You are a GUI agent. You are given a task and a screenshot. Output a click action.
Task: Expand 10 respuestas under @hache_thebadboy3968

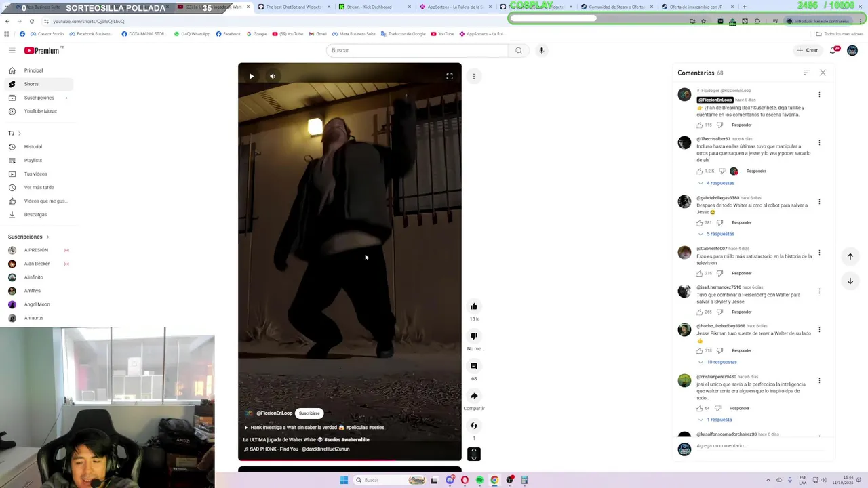[718, 362]
